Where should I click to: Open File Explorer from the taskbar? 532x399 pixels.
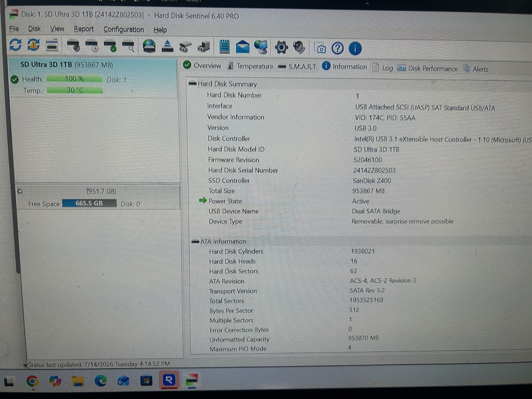78,381
